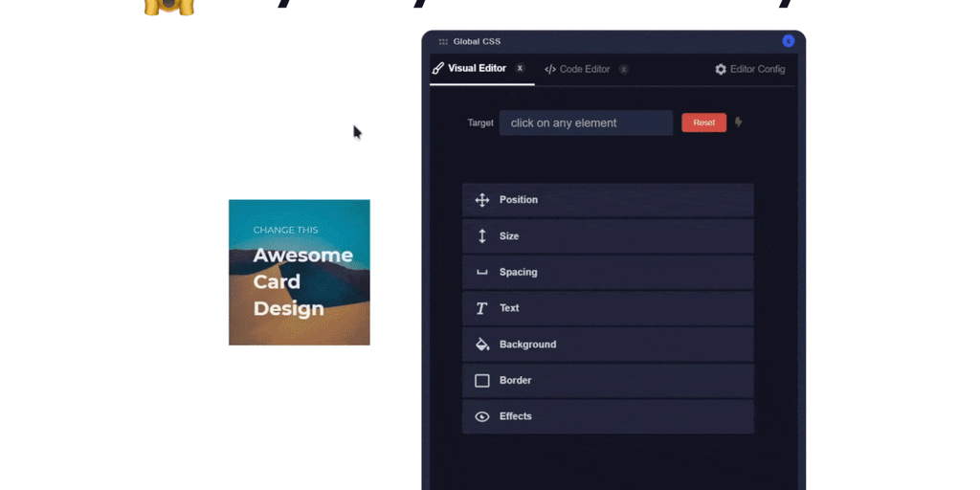Click the 'Target' label
980x490 pixels.
(x=480, y=123)
